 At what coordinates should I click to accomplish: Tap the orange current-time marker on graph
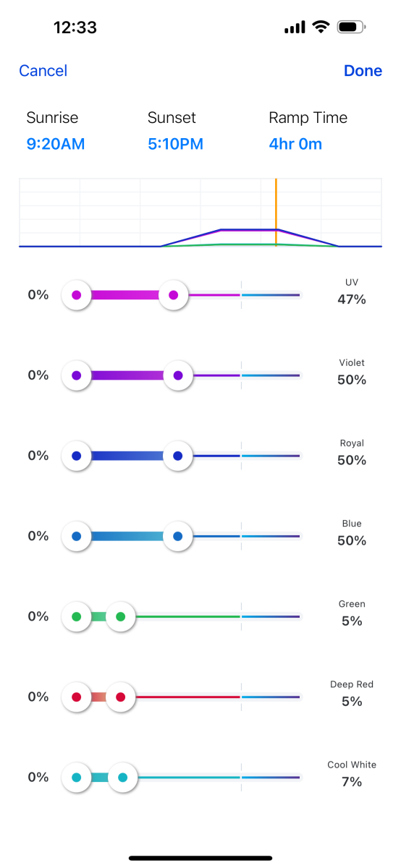[276, 213]
